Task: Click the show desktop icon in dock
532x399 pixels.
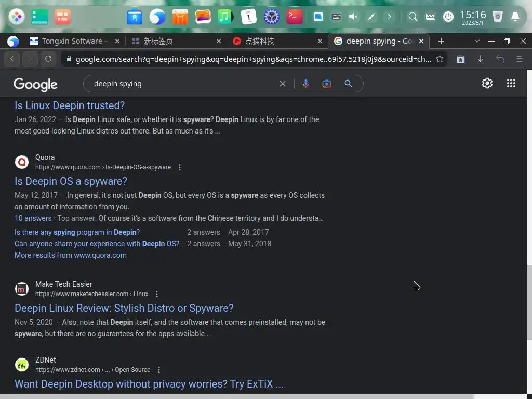Action: click(x=39, y=17)
